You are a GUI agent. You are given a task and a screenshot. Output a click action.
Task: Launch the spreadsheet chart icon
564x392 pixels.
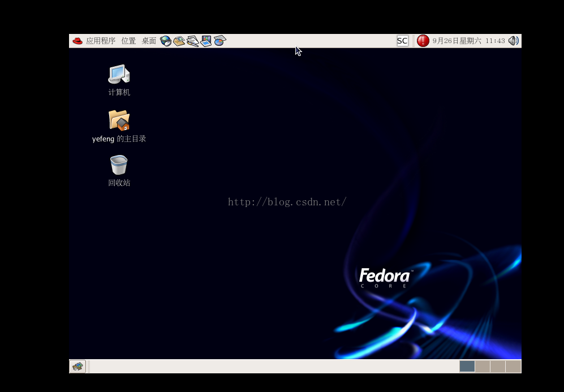(219, 41)
